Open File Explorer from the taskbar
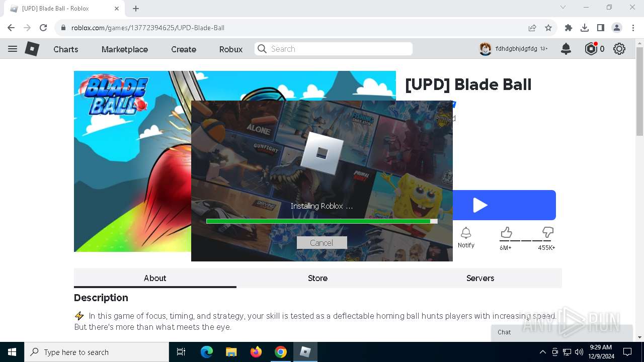644x362 pixels. [x=231, y=352]
